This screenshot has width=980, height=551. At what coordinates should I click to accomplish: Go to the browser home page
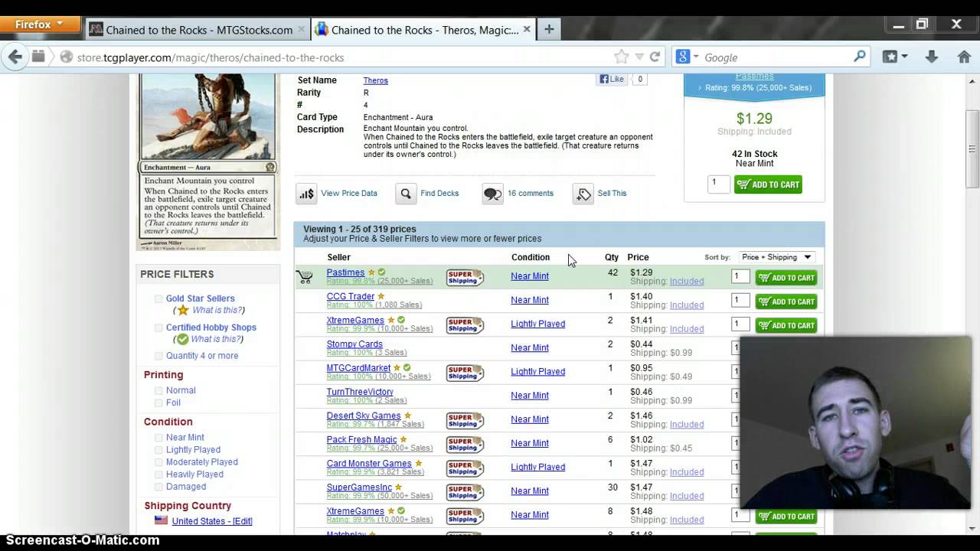pyautogui.click(x=964, y=57)
